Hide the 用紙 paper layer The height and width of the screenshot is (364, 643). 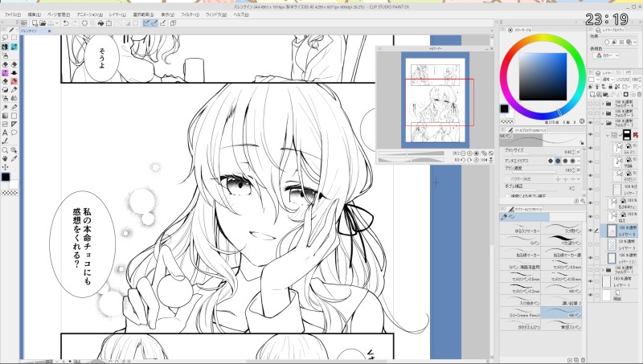coord(591,295)
